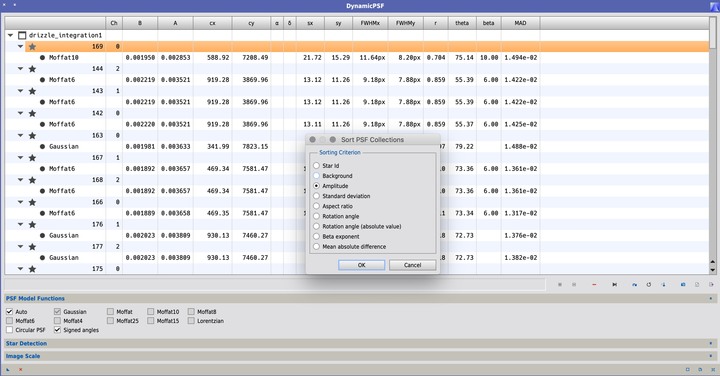
Task: Click the cell value 7823.15
Action: point(255,146)
